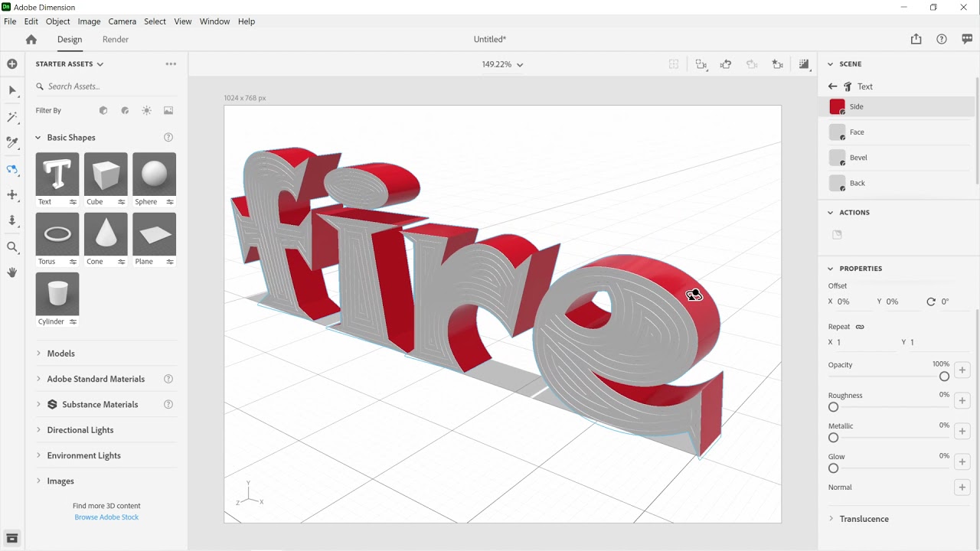Open the Starter Assets dropdown
The image size is (980, 551).
click(70, 64)
